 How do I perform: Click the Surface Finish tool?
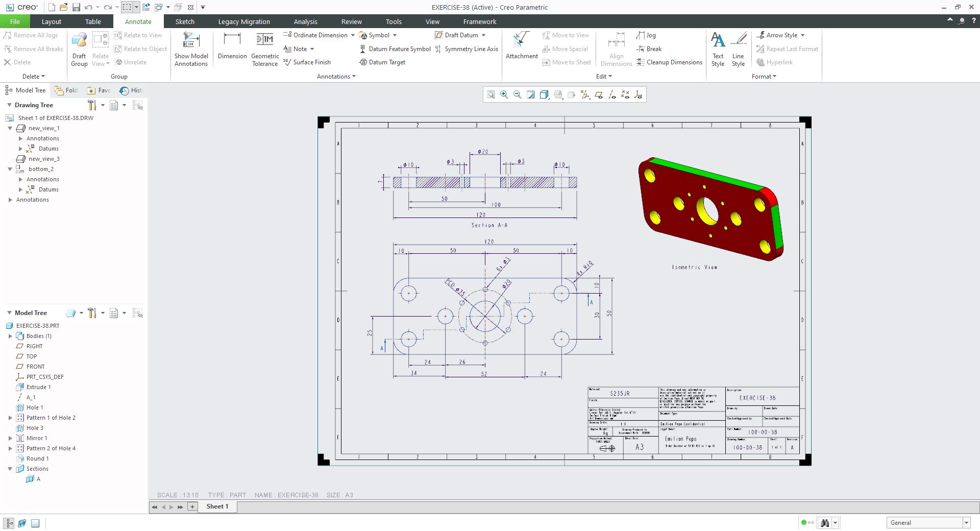tap(307, 62)
